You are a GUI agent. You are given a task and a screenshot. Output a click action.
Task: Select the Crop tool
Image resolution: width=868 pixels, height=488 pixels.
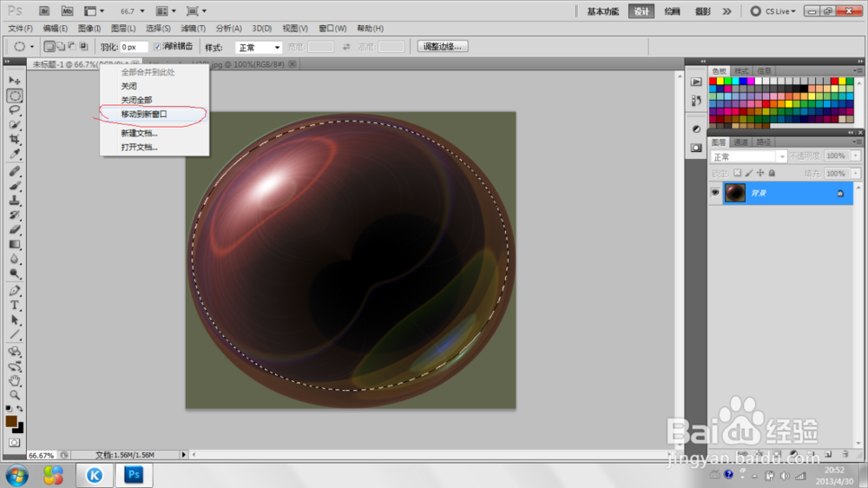(15, 139)
